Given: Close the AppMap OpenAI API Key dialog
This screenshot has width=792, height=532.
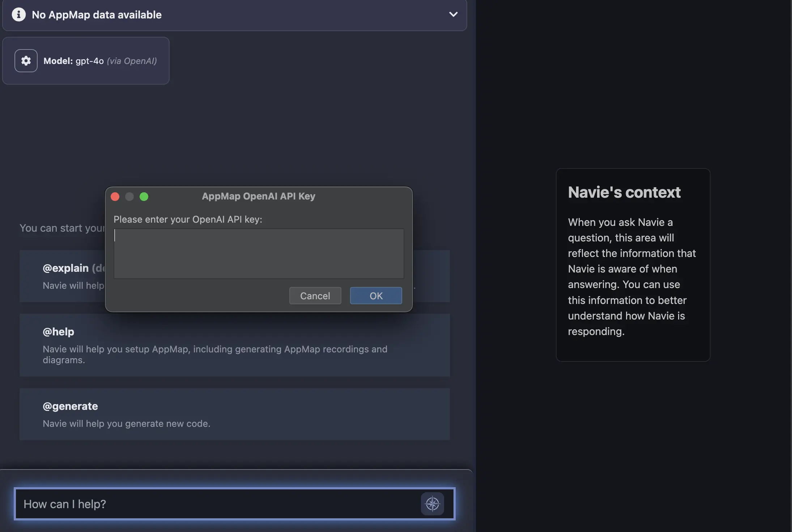Looking at the screenshot, I should (115, 197).
